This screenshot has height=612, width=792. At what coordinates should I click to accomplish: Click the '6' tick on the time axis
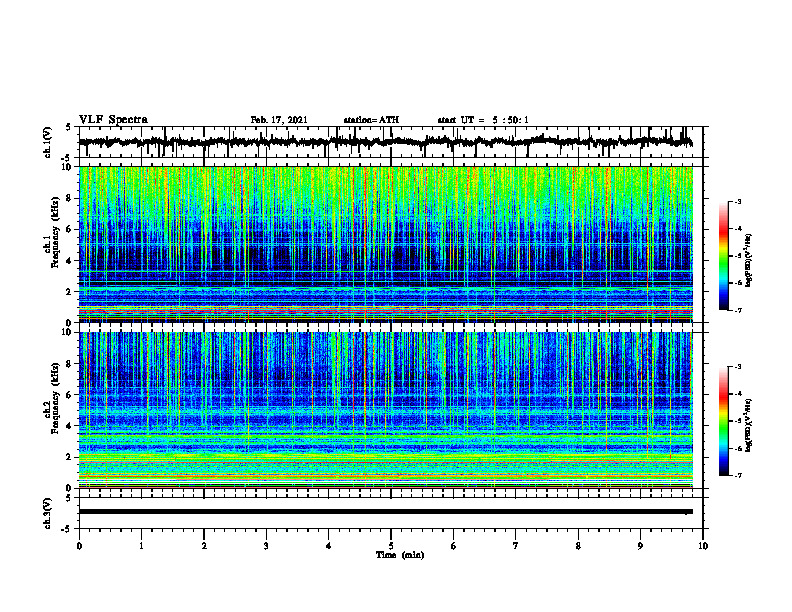pyautogui.click(x=454, y=546)
